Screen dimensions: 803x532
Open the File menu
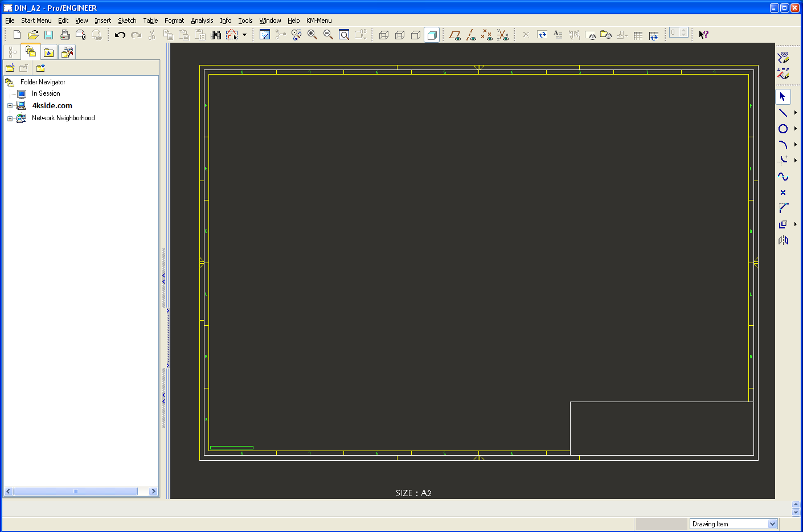(10, 21)
